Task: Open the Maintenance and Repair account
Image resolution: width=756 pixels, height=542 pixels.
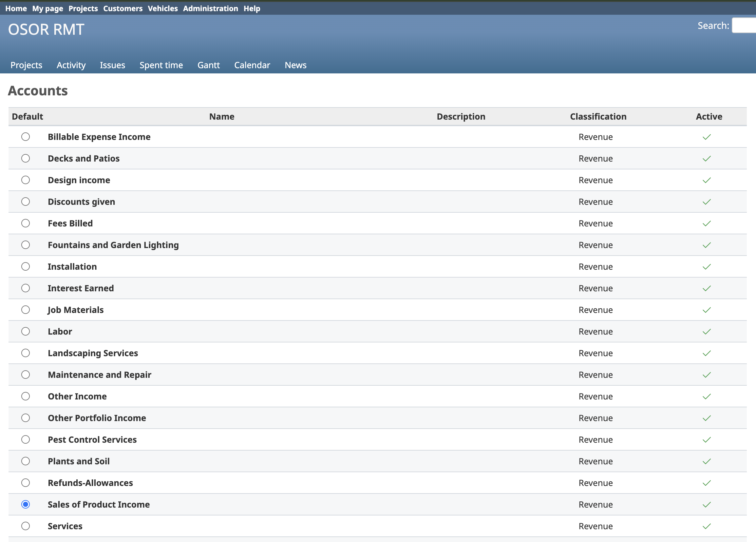Action: (x=99, y=375)
